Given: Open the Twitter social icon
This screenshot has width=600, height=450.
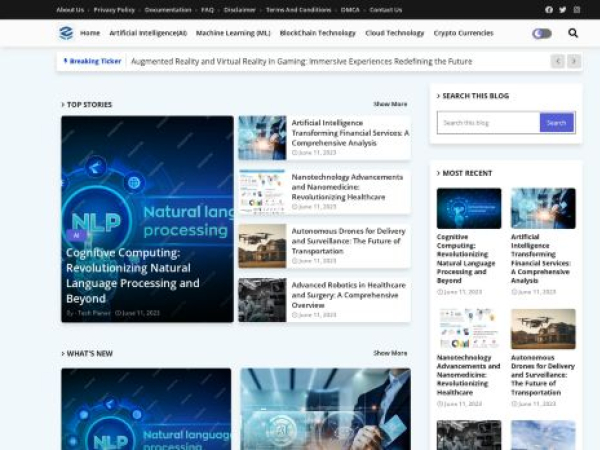Looking at the screenshot, I should coord(562,10).
